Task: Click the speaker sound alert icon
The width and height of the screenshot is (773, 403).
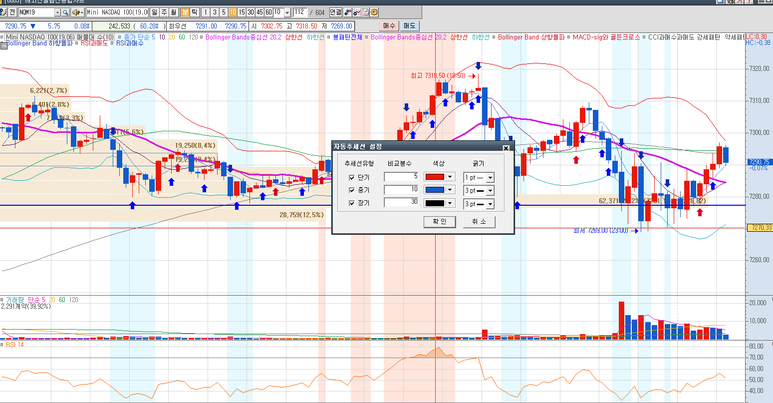Action: coord(76,12)
